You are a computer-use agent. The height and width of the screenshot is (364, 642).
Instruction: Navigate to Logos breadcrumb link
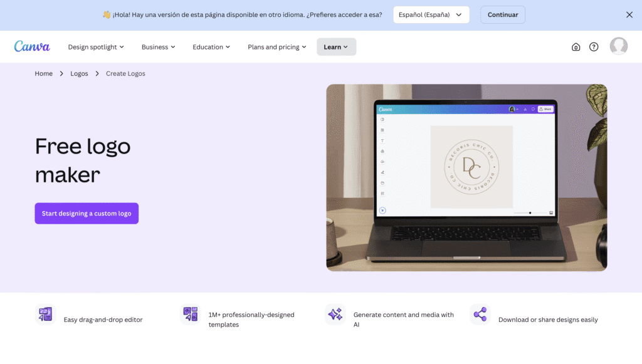79,73
